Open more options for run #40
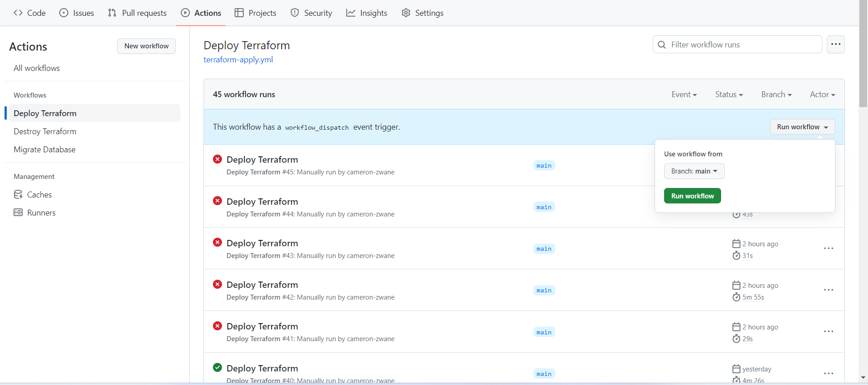 pyautogui.click(x=828, y=374)
